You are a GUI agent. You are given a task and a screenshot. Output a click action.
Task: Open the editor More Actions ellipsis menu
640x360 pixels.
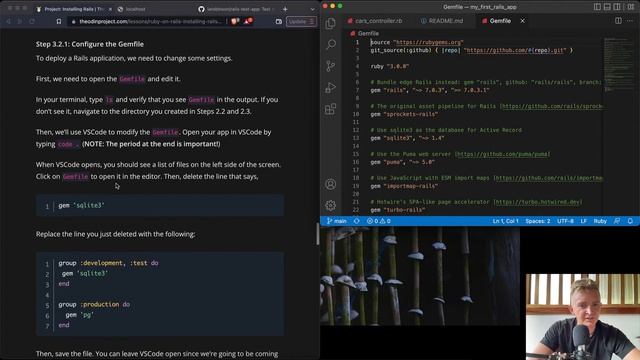[630, 21]
